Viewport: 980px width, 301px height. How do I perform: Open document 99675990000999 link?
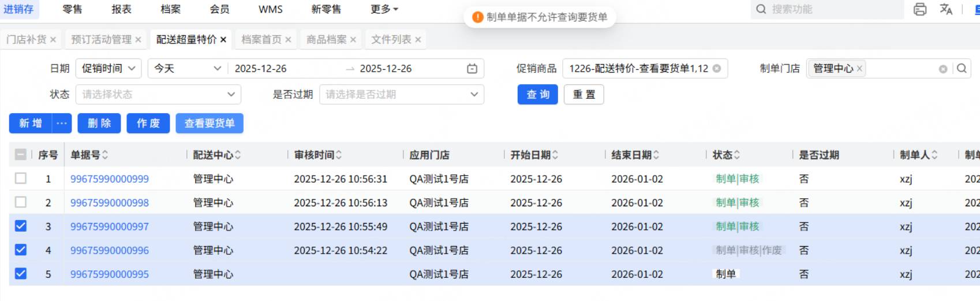tap(110, 179)
